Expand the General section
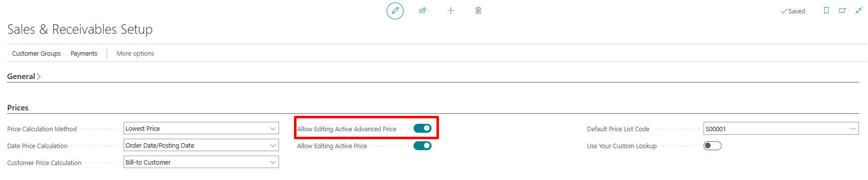This screenshot has height=180, width=868. pyautogui.click(x=24, y=76)
